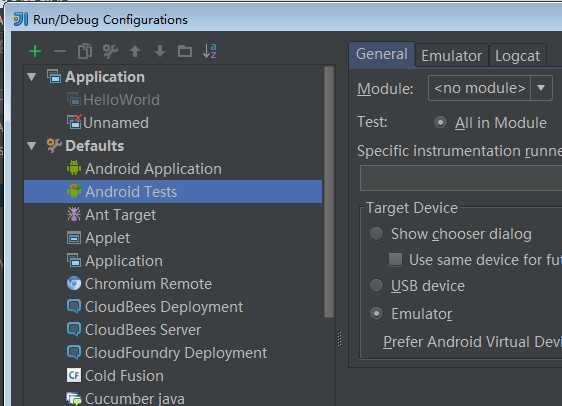The height and width of the screenshot is (406, 562).
Task: Create a new folder with the folder icon
Action: tap(185, 51)
